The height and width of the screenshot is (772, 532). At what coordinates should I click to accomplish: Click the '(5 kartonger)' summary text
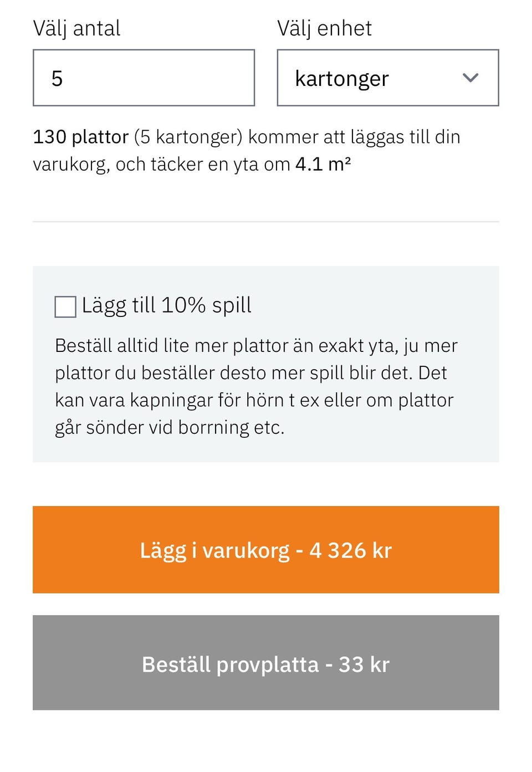[x=188, y=137]
